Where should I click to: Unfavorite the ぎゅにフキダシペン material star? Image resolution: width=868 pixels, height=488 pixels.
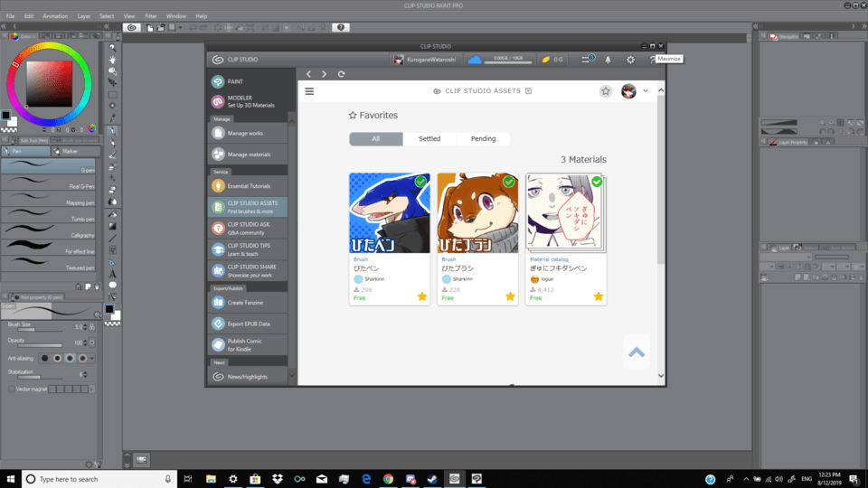599,297
